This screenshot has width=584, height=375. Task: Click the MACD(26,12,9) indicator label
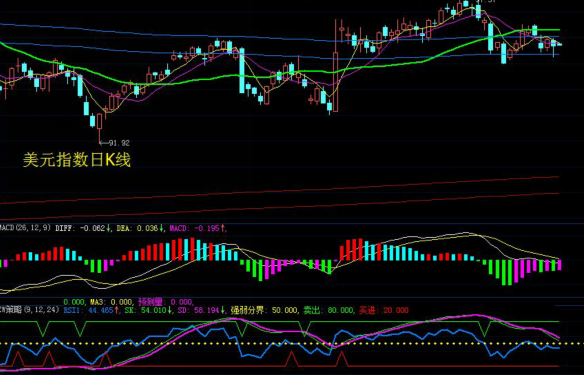pos(25,228)
